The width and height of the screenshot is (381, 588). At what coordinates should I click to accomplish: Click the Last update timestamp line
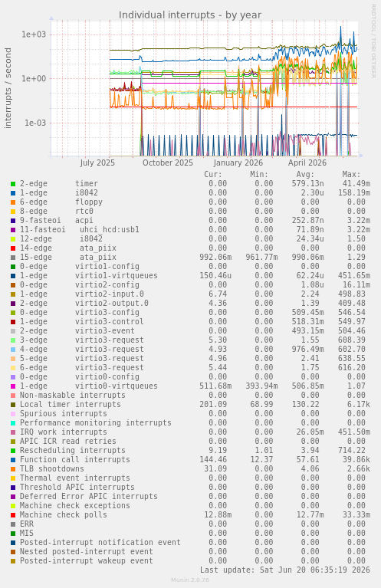[284, 570]
